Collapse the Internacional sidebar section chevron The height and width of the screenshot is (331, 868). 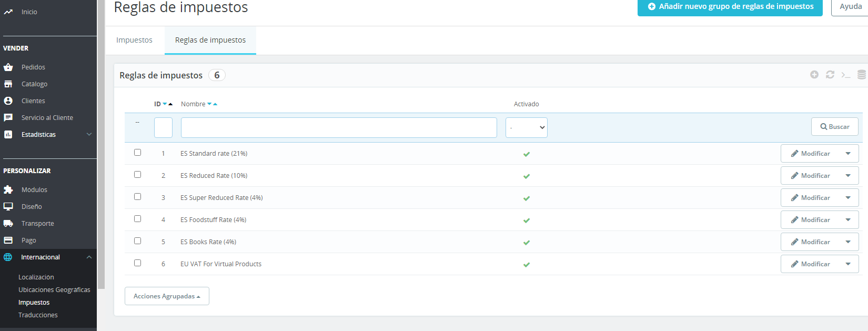coord(89,257)
